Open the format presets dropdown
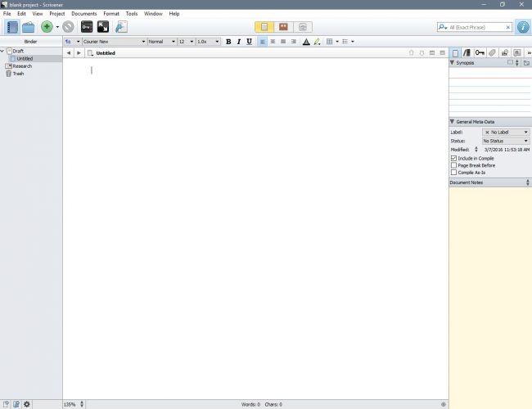Image resolution: width=532 pixels, height=409 pixels. (72, 42)
